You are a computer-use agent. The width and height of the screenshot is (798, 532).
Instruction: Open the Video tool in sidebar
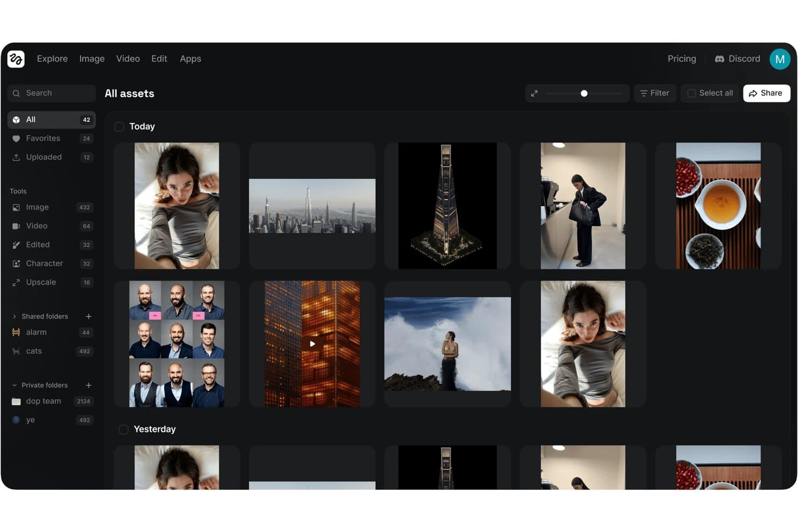(x=52, y=226)
